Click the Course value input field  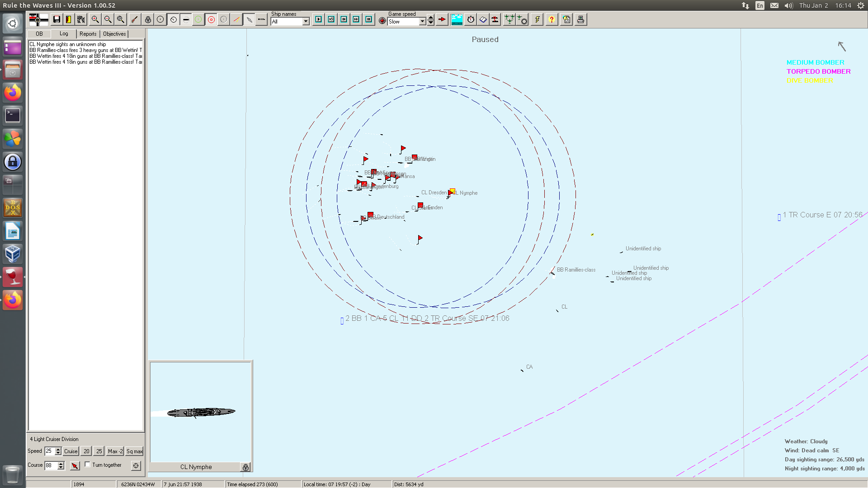click(51, 465)
